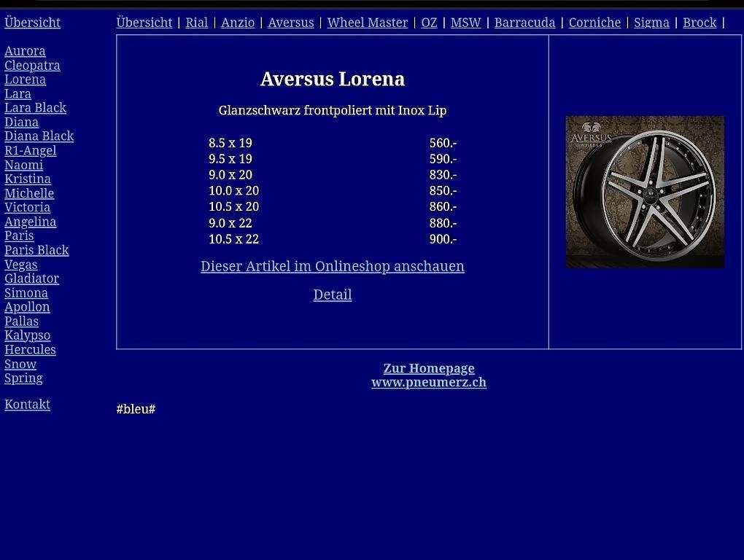Image resolution: width=744 pixels, height=560 pixels.
Task: Open the www.pneumerz.ch link
Action: (x=428, y=383)
